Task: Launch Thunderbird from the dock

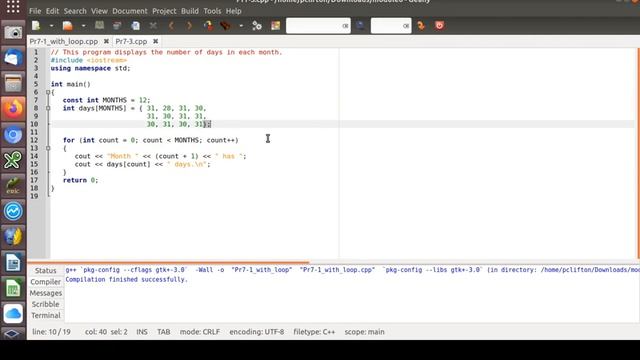Action: (13, 58)
